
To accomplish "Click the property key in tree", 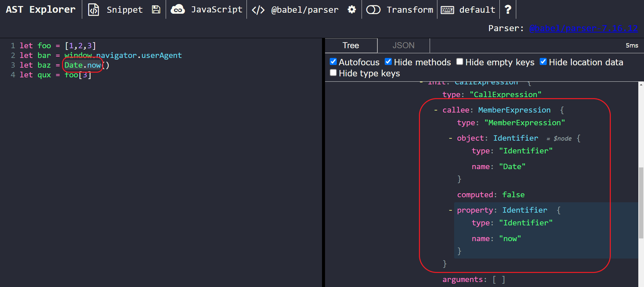I will click(475, 210).
